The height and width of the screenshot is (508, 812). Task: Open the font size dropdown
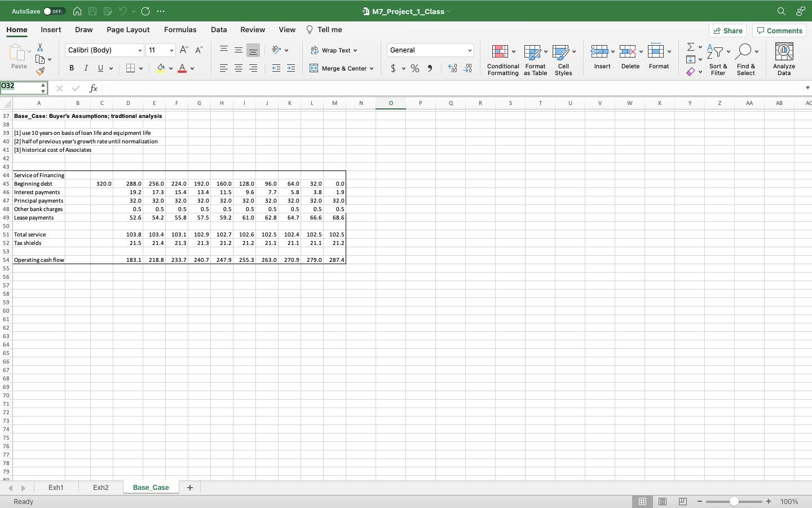point(170,50)
